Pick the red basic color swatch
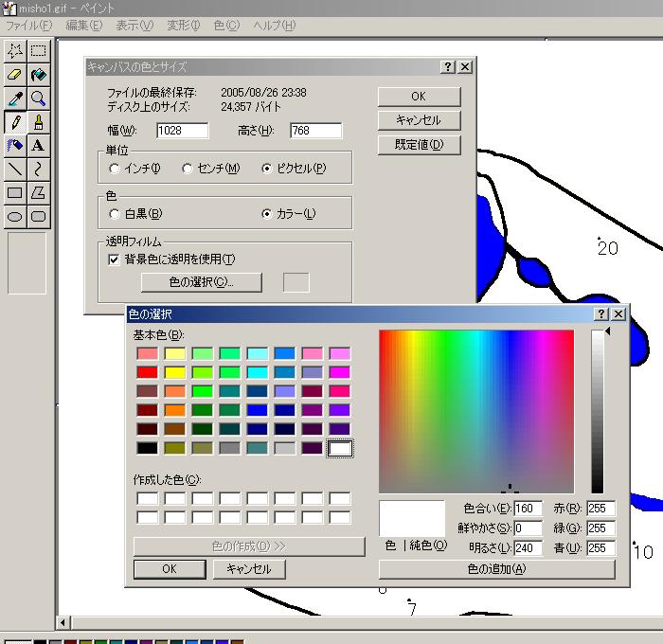The width and height of the screenshot is (663, 644). pyautogui.click(x=147, y=372)
